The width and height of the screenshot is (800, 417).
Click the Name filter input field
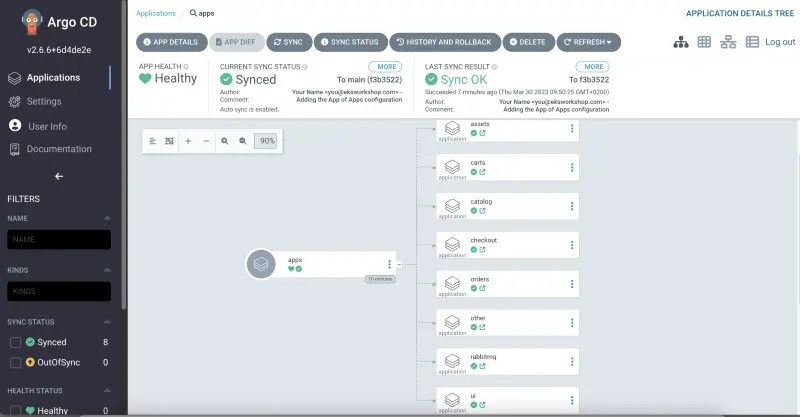[x=59, y=240]
